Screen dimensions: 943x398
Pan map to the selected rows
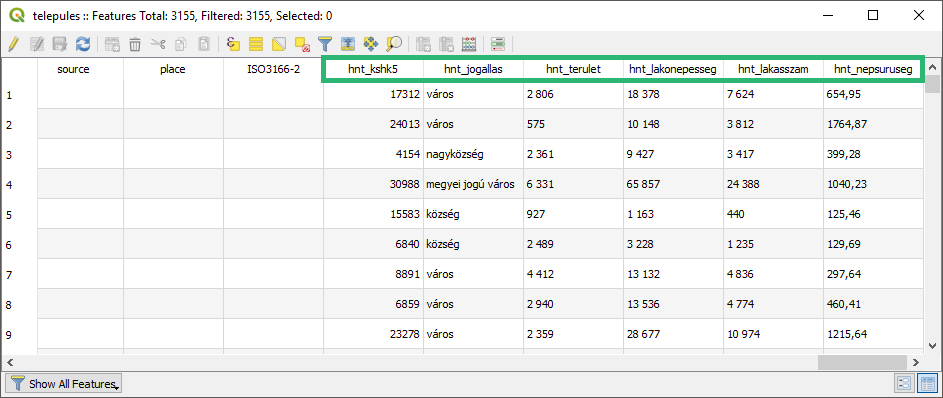point(371,43)
